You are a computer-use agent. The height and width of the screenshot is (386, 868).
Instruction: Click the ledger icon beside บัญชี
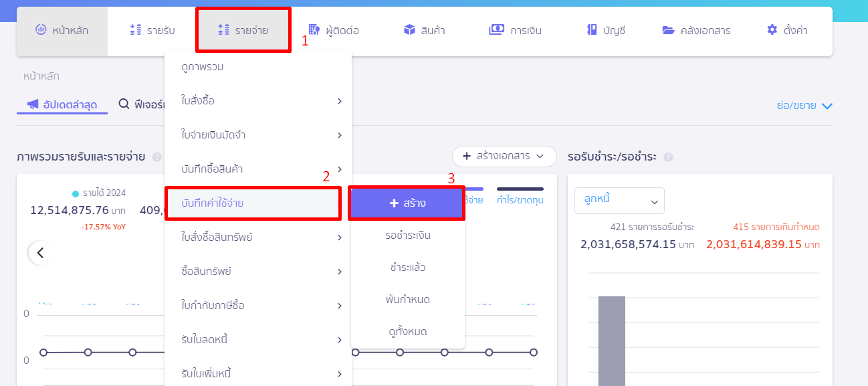[x=592, y=30]
